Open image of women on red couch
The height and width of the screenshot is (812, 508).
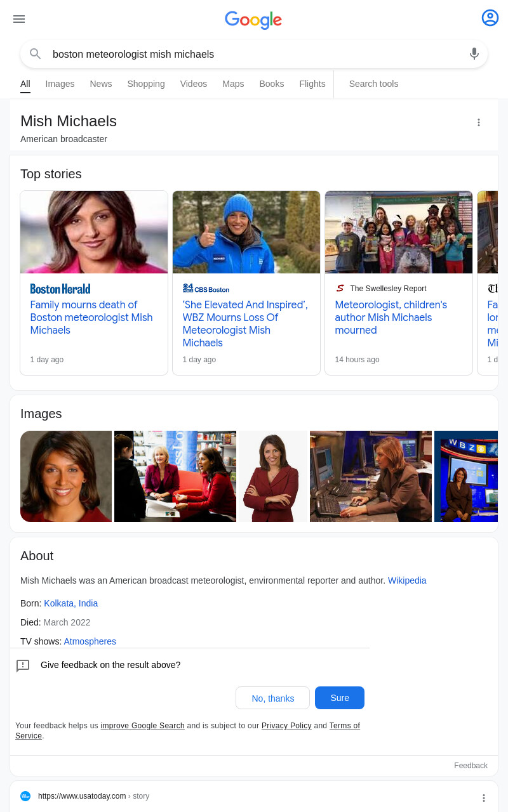coord(175,476)
